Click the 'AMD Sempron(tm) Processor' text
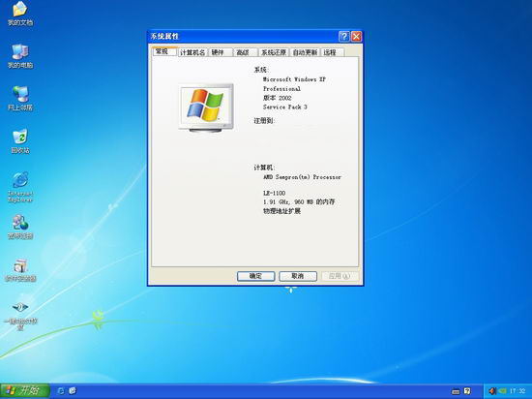Viewport: 532px width, 399px height. (302, 177)
